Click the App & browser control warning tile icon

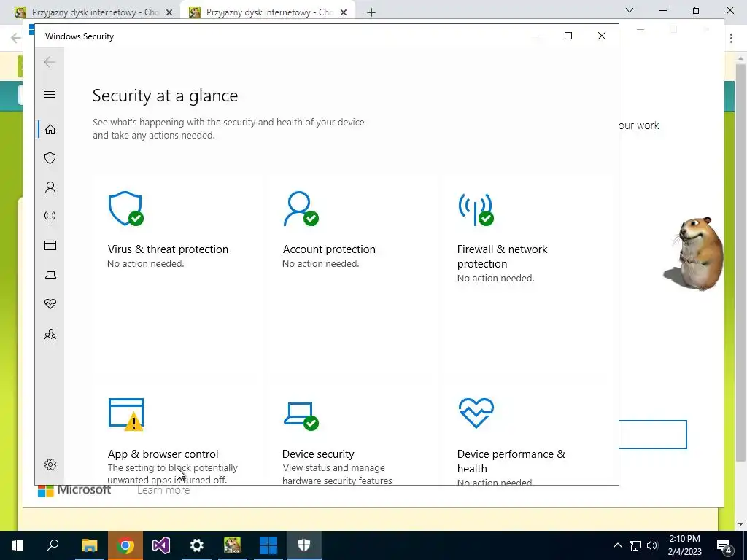click(x=126, y=414)
